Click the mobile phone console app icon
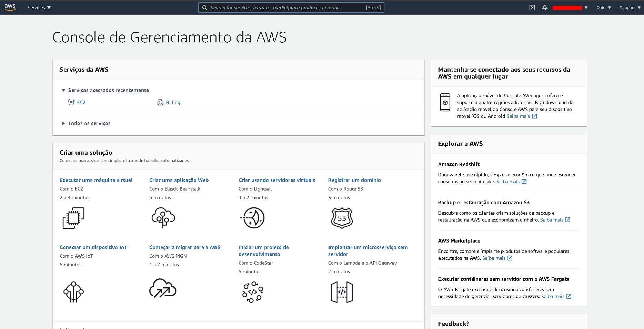This screenshot has height=329, width=644. pos(445,102)
